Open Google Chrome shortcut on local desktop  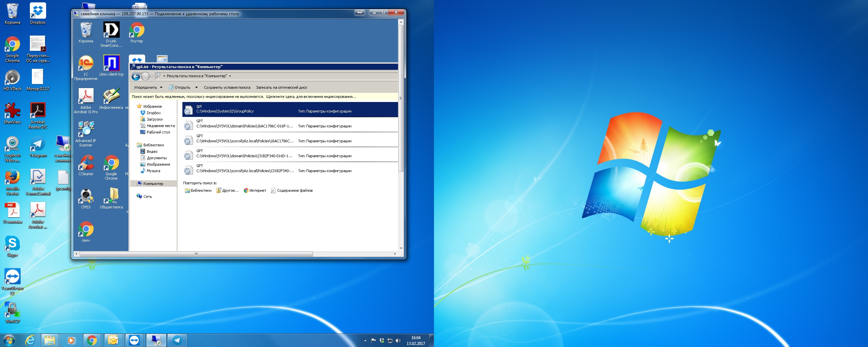coord(12,49)
